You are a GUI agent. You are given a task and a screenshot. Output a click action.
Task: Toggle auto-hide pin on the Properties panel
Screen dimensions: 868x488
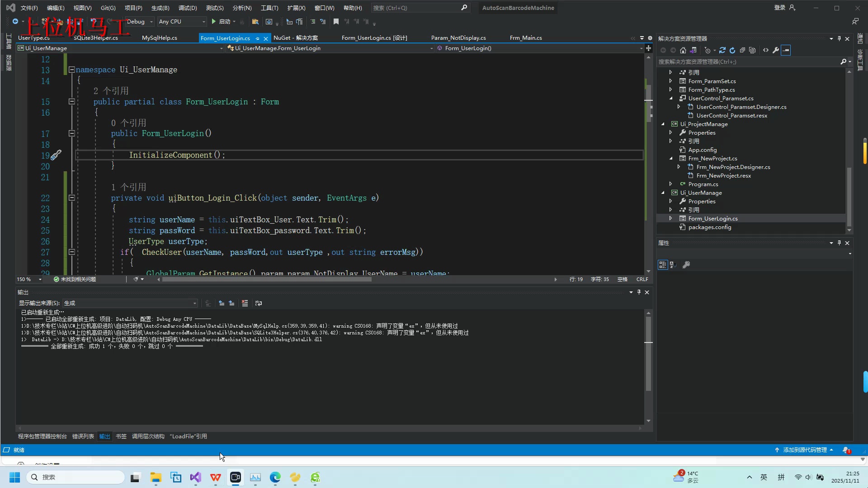[839, 243]
